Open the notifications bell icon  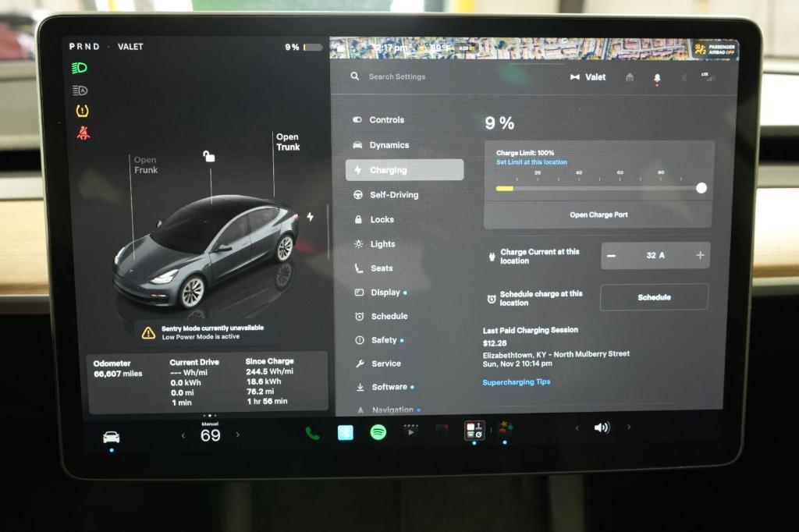click(657, 78)
